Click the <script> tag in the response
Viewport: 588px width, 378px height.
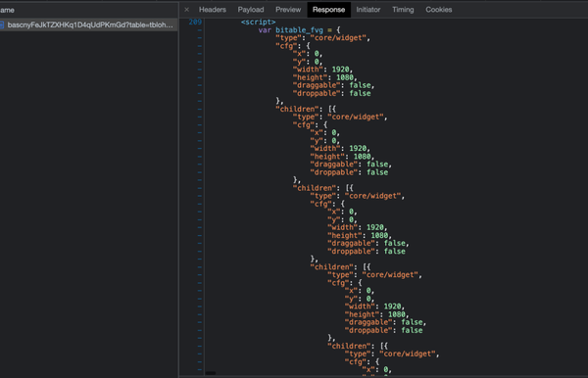click(258, 23)
